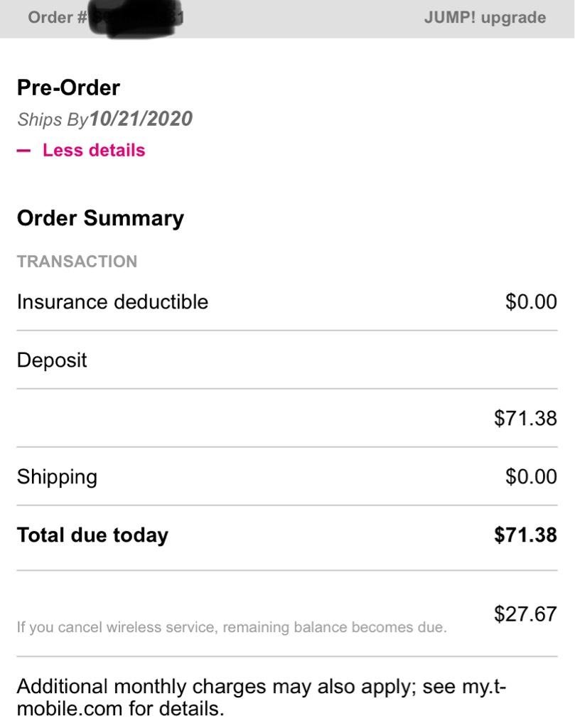
Task: Click the Shipping $0.00 amount
Action: pos(531,476)
